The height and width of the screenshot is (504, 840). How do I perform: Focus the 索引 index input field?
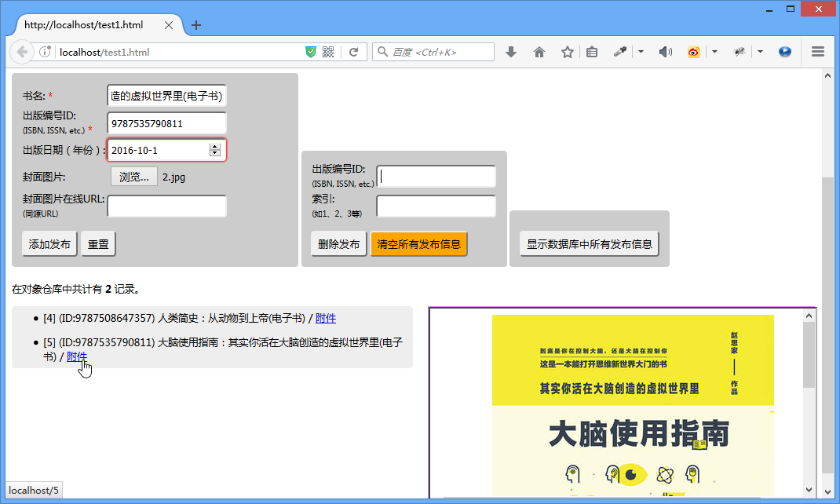tap(436, 206)
